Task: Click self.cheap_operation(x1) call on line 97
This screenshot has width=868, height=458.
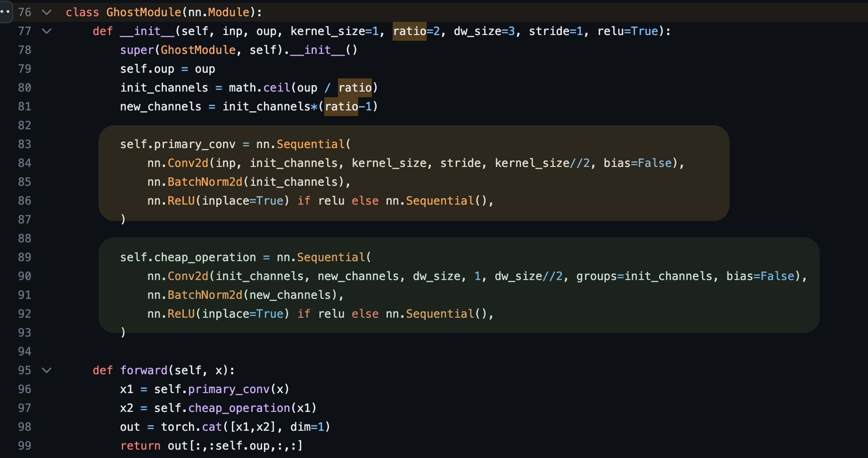Action: click(x=235, y=408)
